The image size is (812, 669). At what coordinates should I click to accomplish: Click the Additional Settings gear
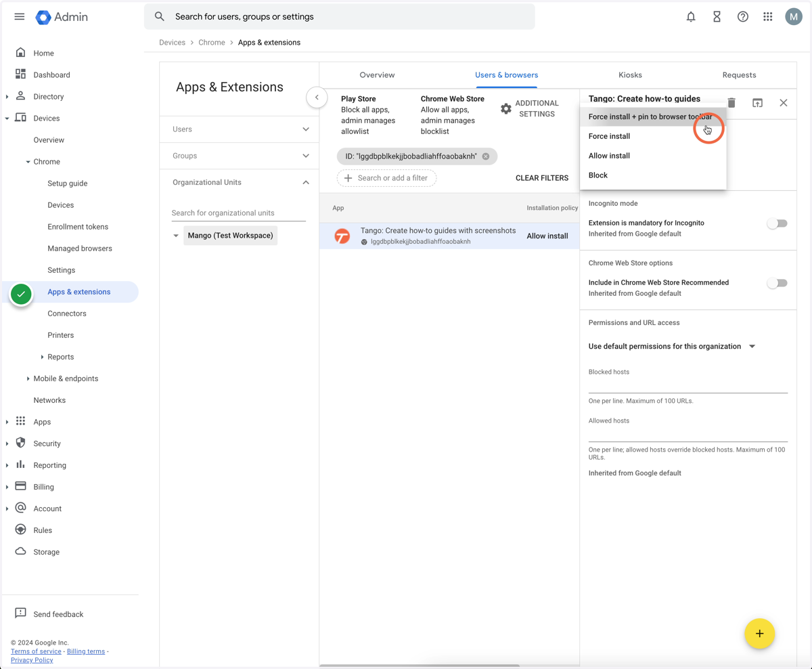tap(506, 108)
